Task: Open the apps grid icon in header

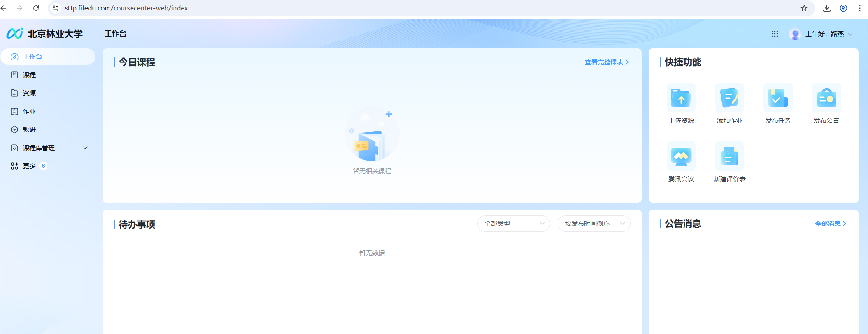Action: pyautogui.click(x=775, y=34)
